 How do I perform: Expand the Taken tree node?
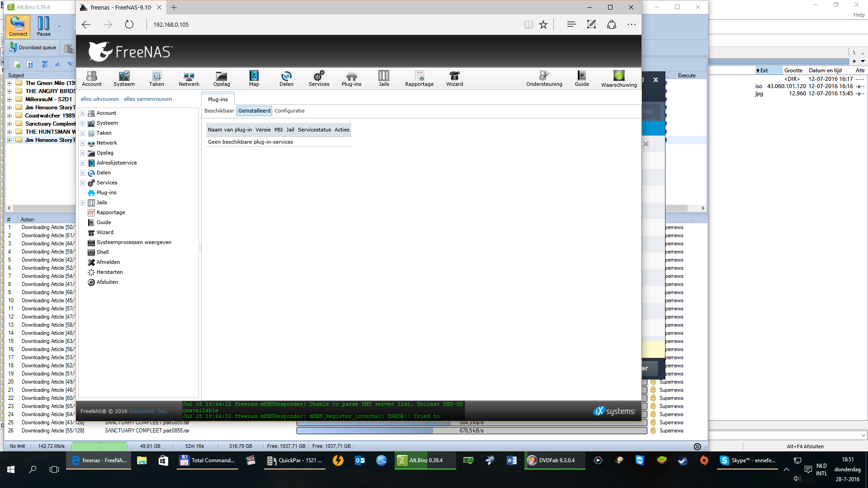coord(83,133)
